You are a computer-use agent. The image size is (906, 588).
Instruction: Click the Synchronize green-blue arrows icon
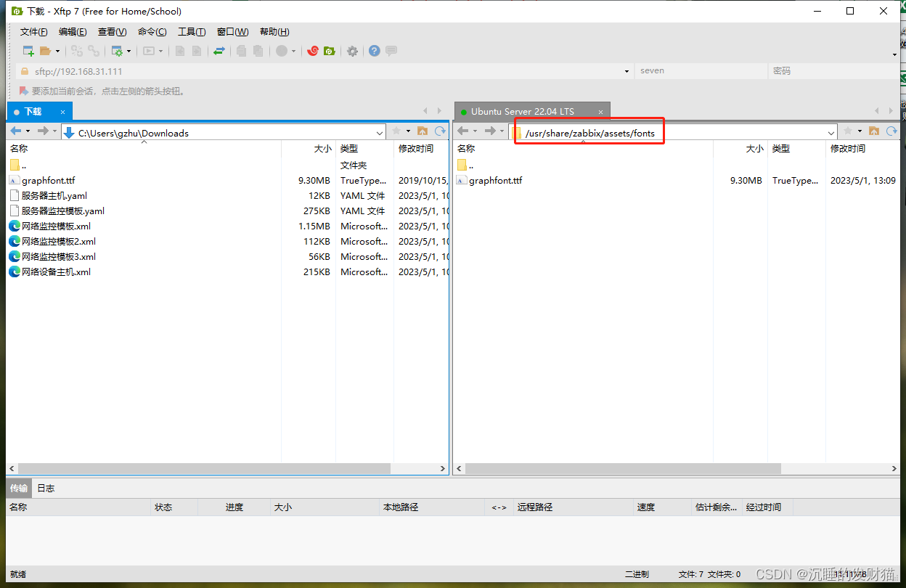tap(219, 51)
